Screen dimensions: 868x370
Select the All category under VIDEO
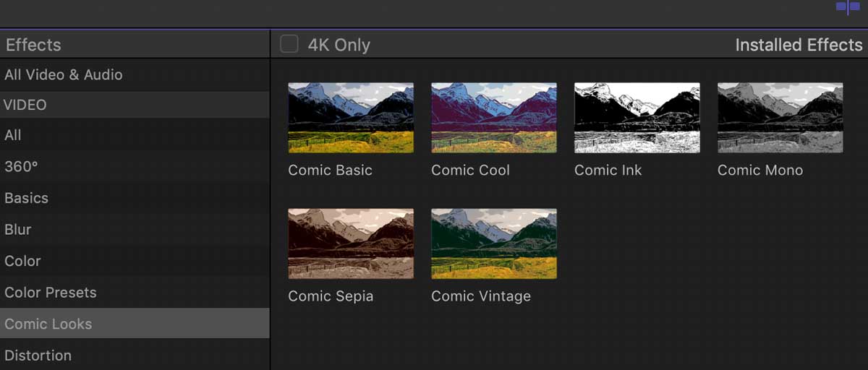click(x=135, y=135)
